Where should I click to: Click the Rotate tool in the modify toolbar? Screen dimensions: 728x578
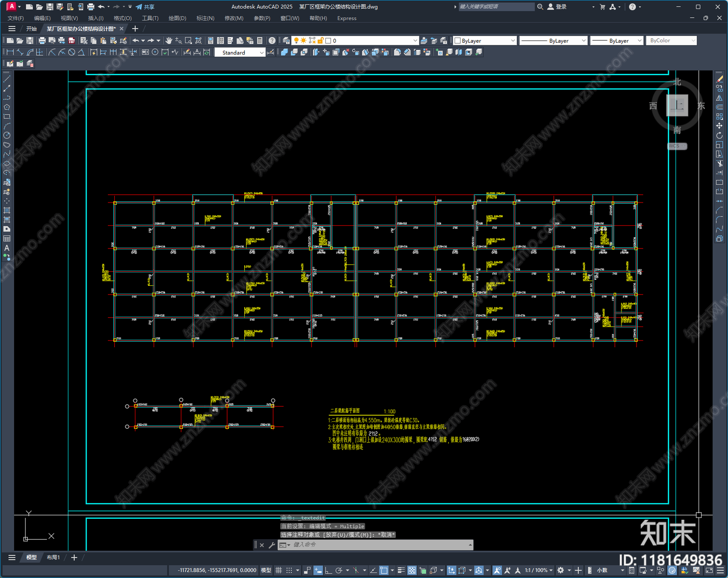(719, 135)
